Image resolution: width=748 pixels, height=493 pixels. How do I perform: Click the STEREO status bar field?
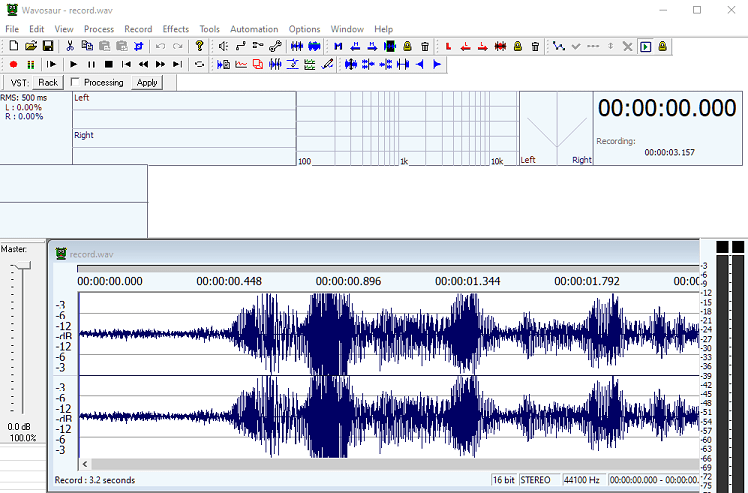pos(539,480)
